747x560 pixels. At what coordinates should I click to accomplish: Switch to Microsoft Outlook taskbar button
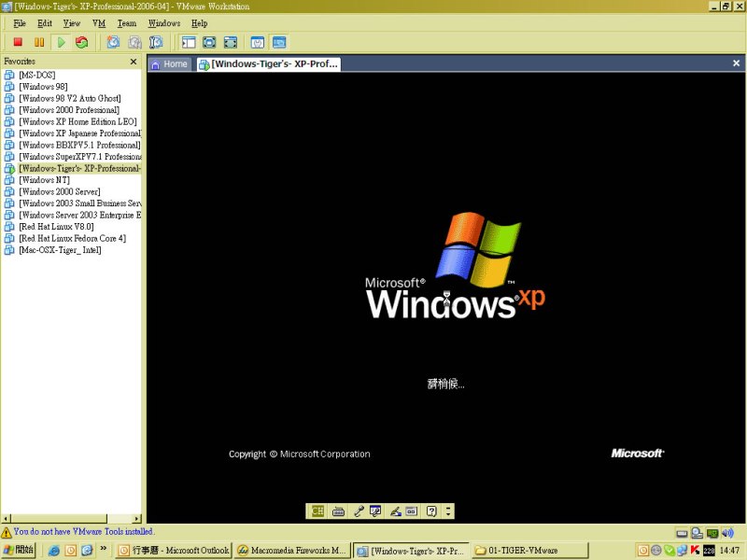(174, 551)
